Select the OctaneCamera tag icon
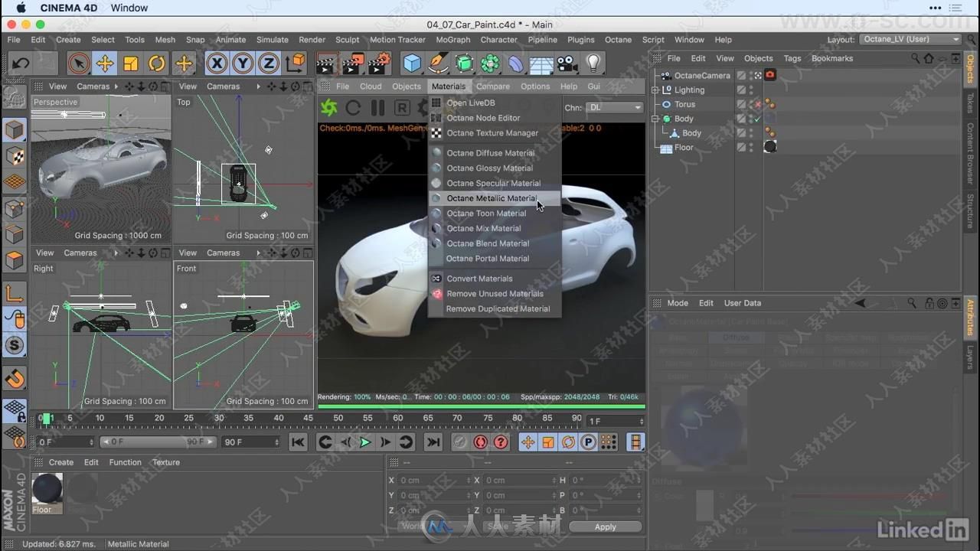 click(x=770, y=75)
